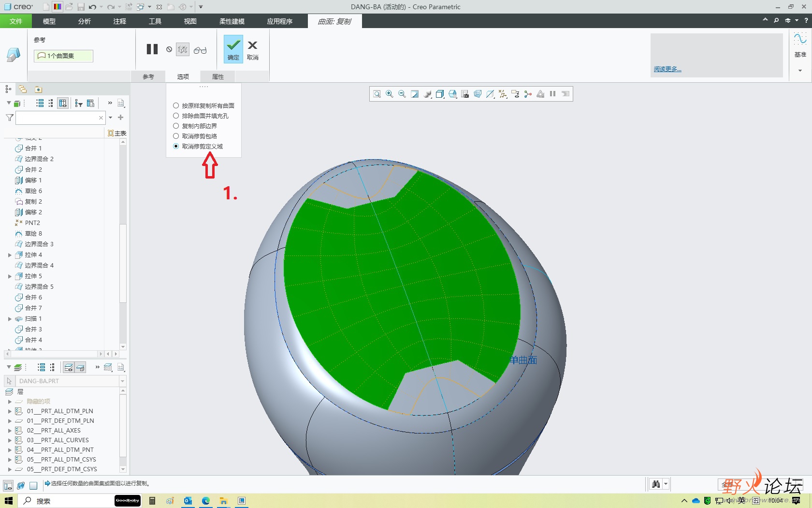Click the datum curve icon in right panel
The height and width of the screenshot is (508, 812).
[x=800, y=39]
